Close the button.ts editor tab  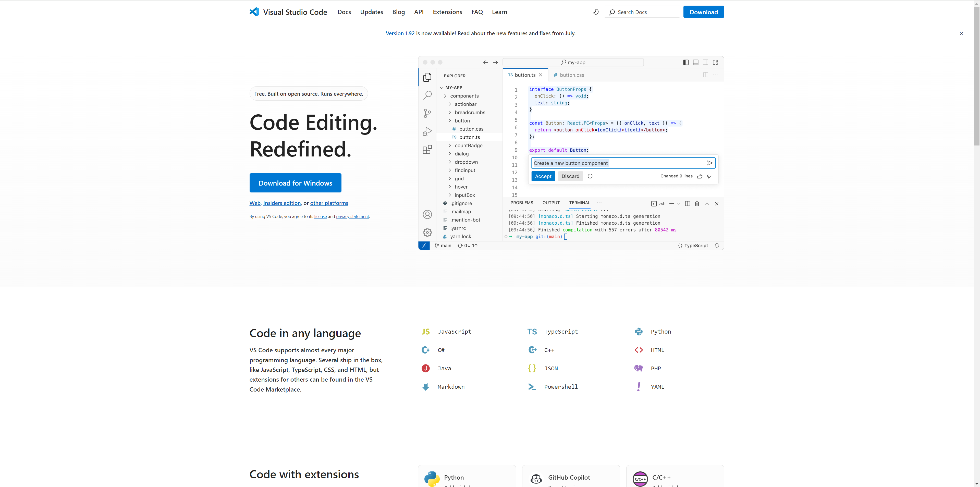tap(541, 75)
